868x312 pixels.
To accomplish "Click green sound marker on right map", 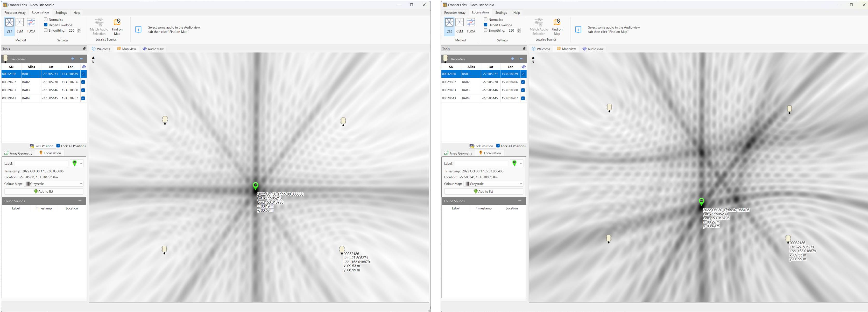I will coord(702,202).
